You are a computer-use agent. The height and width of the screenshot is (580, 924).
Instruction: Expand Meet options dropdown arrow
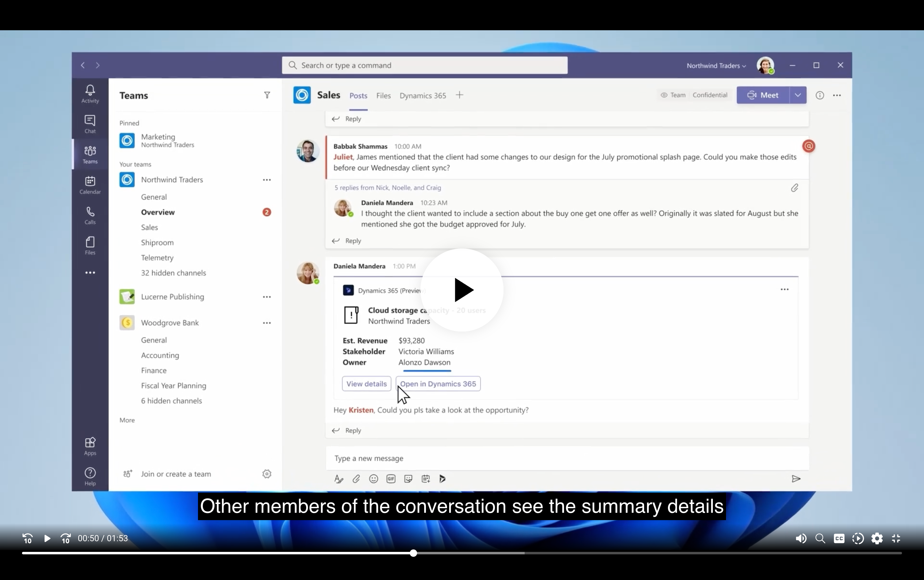click(798, 95)
